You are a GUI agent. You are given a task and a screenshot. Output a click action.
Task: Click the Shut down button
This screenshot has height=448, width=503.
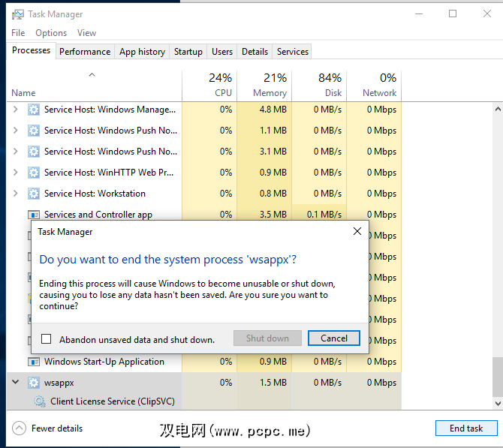267,338
